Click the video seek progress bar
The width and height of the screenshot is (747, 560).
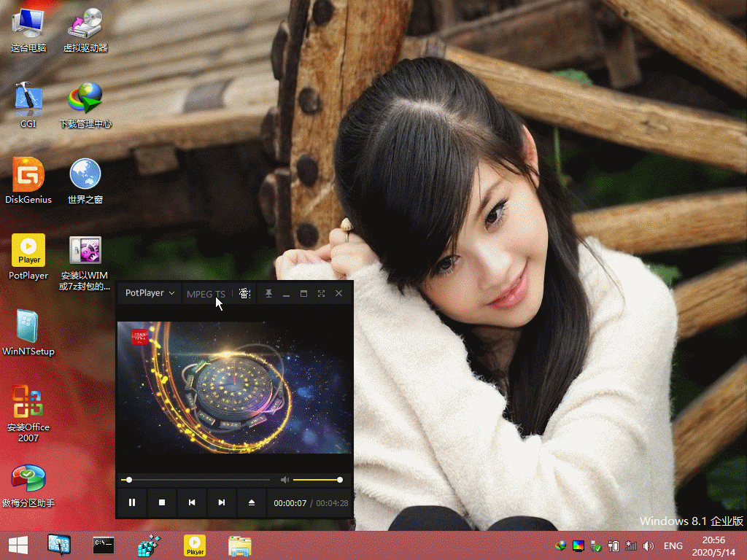(x=197, y=480)
